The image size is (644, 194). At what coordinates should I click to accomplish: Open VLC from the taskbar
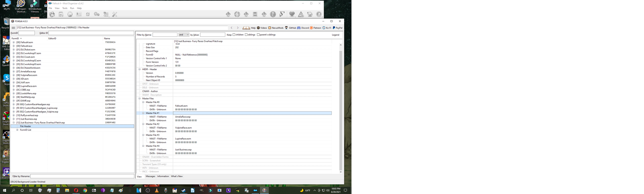tap(157, 190)
